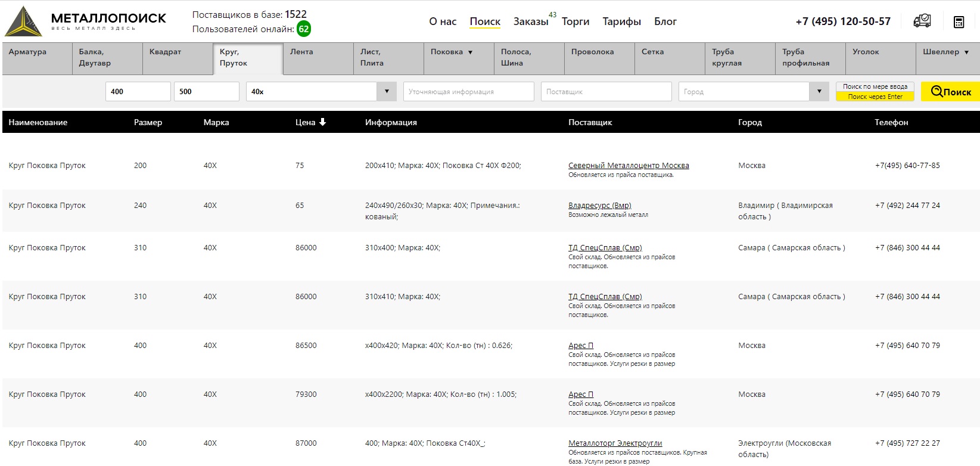This screenshot has width=980, height=466.
Task: Open supplier Северный Металлоцентр Москва link
Action: tap(629, 166)
